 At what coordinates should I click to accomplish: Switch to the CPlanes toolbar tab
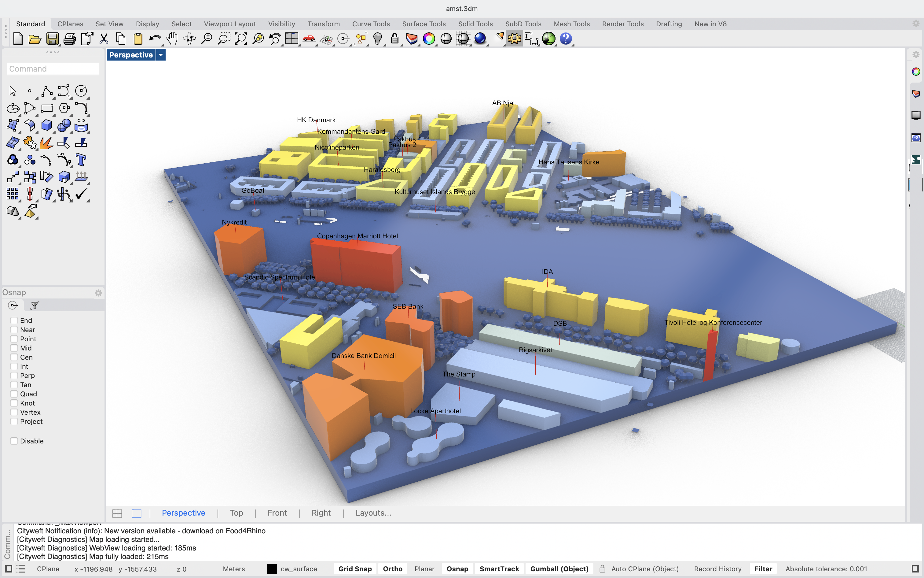[70, 24]
